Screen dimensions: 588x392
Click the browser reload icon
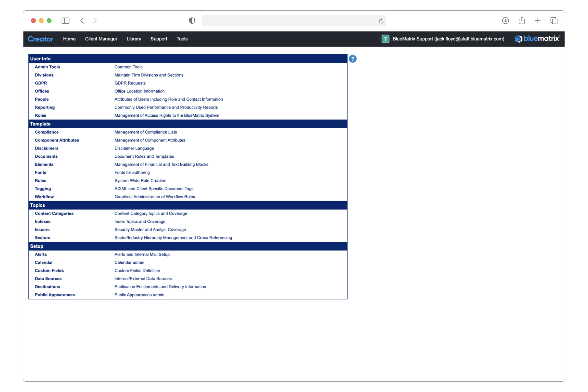[381, 21]
